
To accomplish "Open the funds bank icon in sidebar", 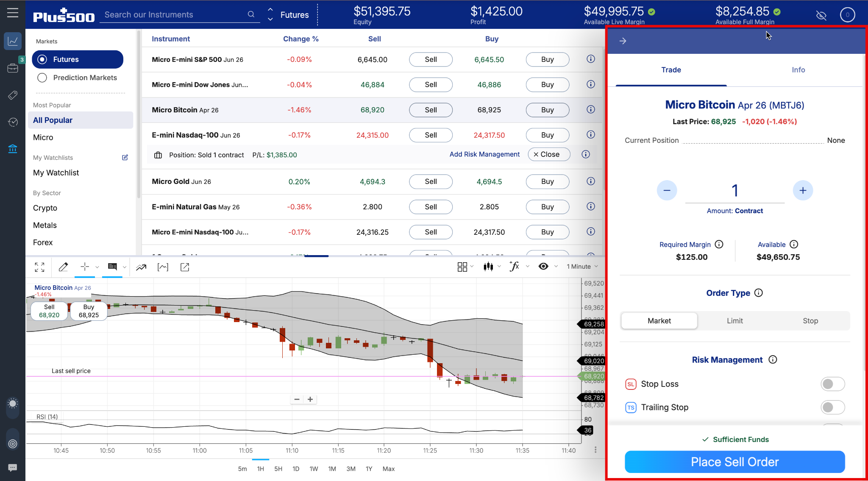I will (13, 149).
